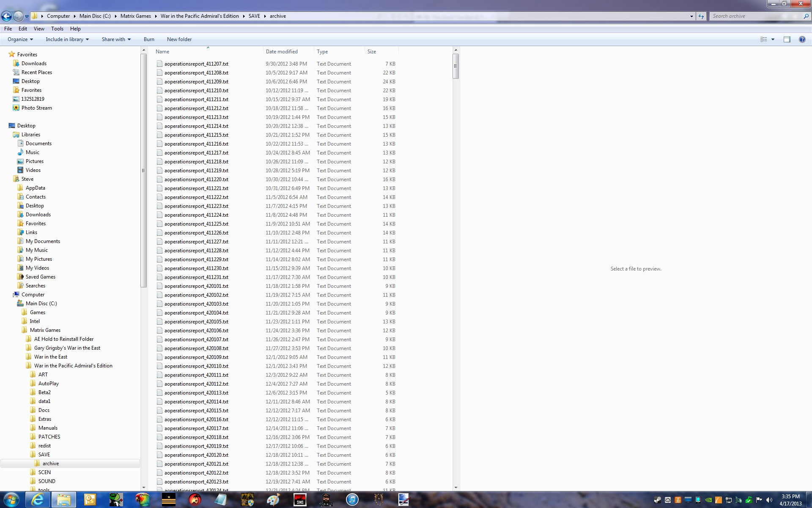The width and height of the screenshot is (812, 508).
Task: Click the Windows Start orb
Action: [11, 500]
